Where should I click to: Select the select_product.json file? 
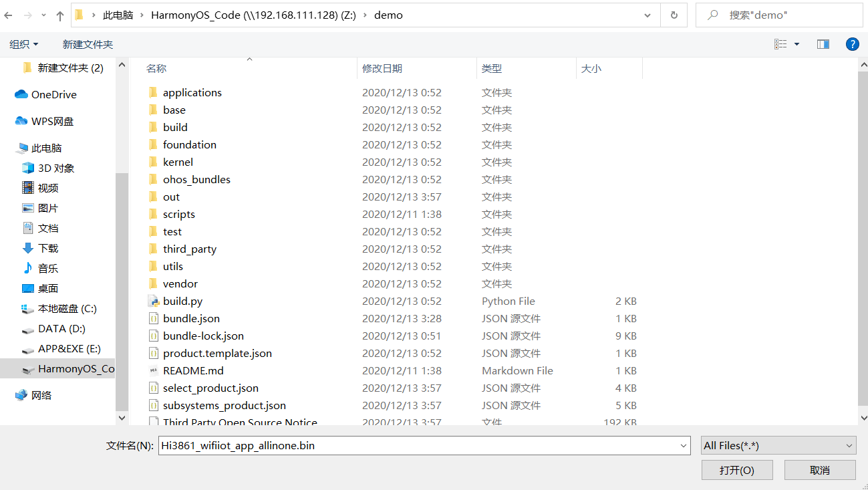(210, 388)
